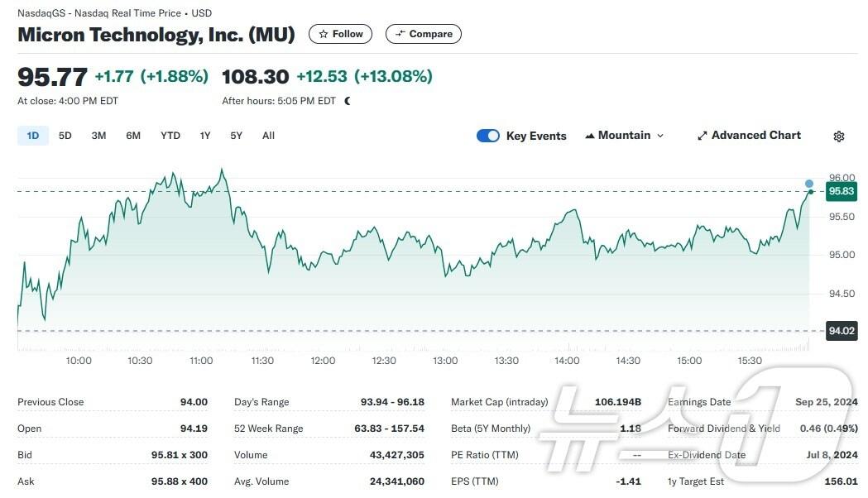Screen dimensions: 868x498
Task: Click the Key Events label
Action: 536,136
